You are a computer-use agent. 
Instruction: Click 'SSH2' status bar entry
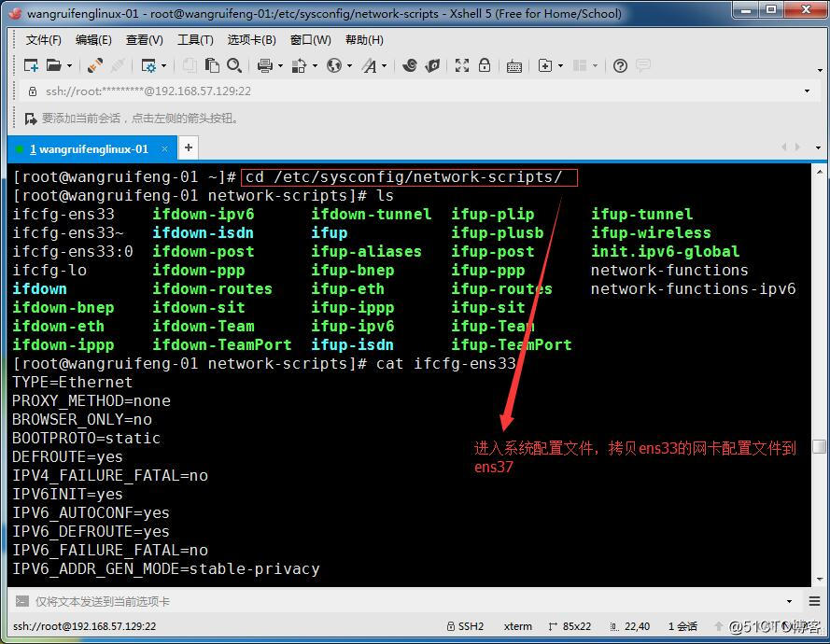(x=465, y=626)
